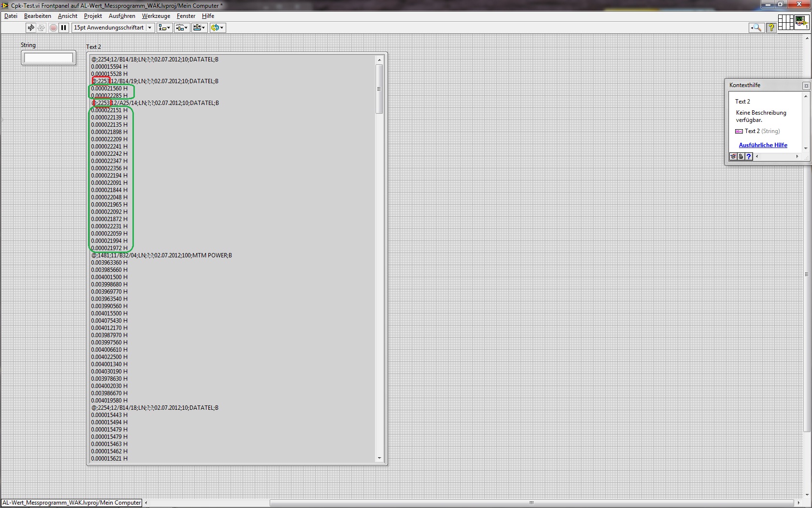
Task: Click the value '0.004075430 H'
Action: (x=109, y=321)
